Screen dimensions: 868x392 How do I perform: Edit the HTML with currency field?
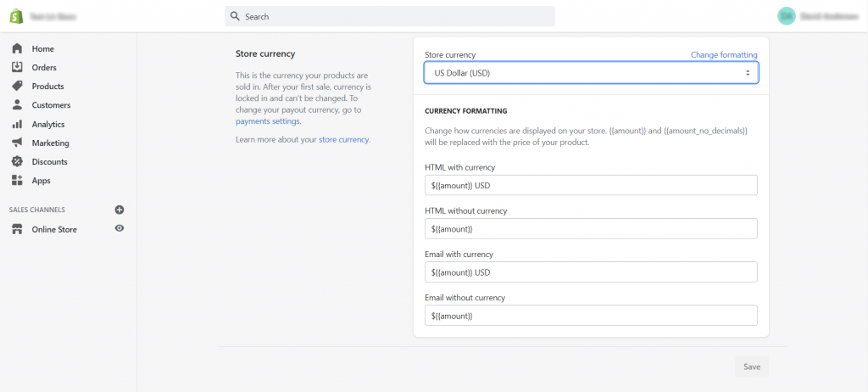point(591,185)
